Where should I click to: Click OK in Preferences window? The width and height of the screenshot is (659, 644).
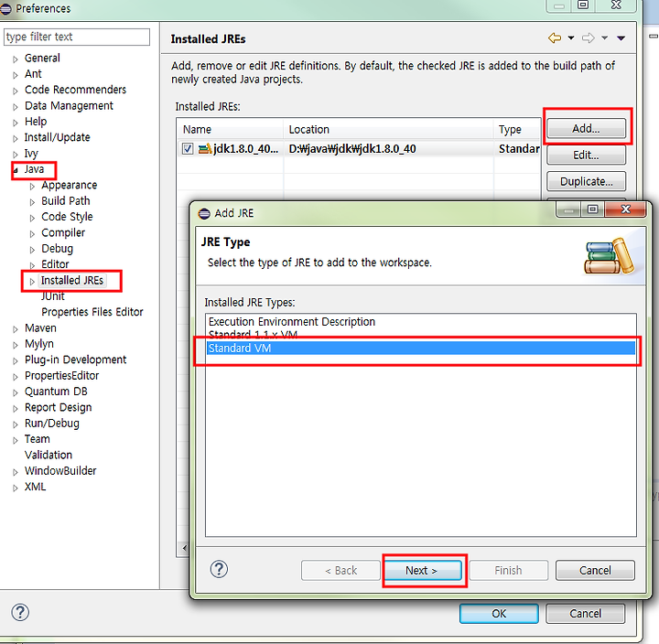point(499,613)
